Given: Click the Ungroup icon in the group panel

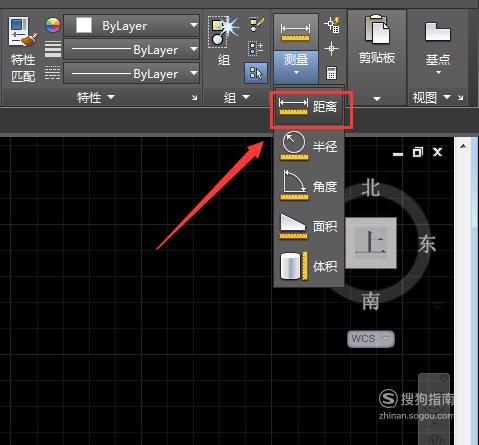Looking at the screenshot, I should pos(257,25).
